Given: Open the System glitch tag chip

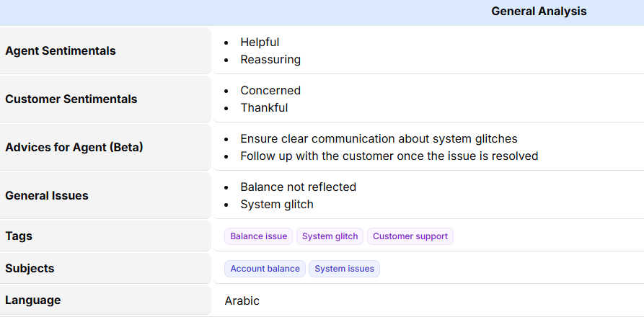Looking at the screenshot, I should click(x=330, y=236).
